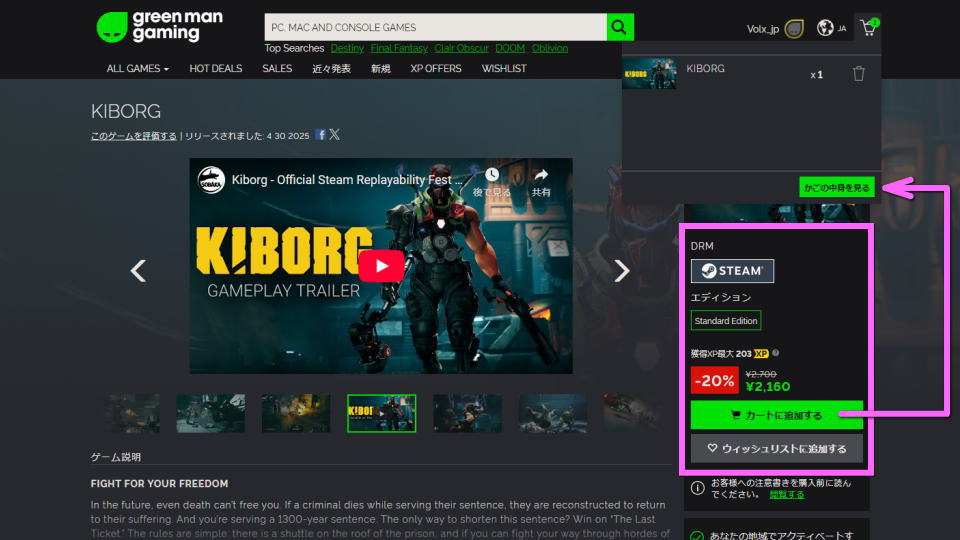Click the KIBORG name in cart dropdown

pyautogui.click(x=705, y=69)
